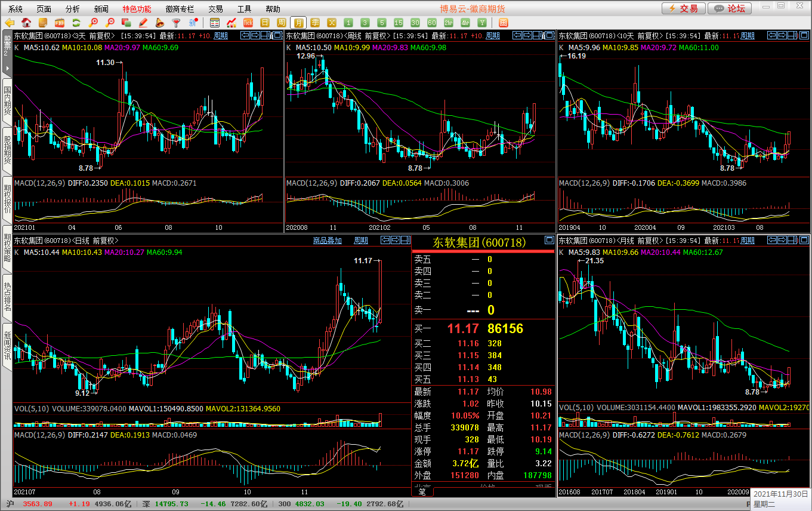Open the 特色功能 menu
Screen dimensions: 812x511
[137, 9]
